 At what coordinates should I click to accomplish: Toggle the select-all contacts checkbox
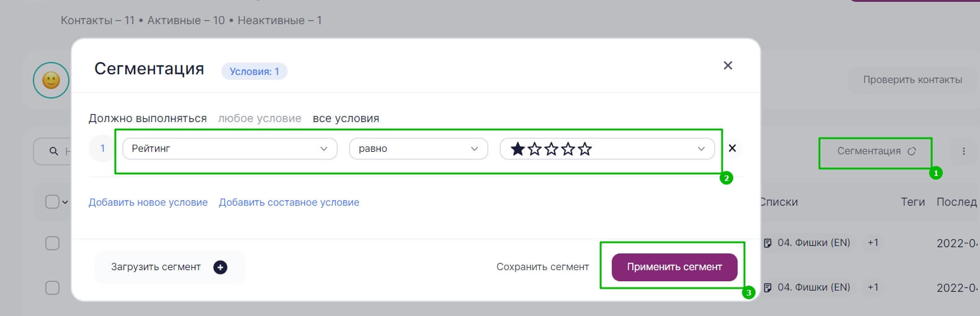(52, 201)
